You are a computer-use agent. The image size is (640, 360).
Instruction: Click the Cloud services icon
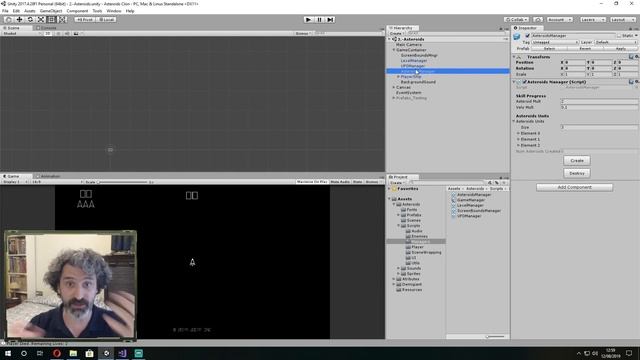coord(538,20)
